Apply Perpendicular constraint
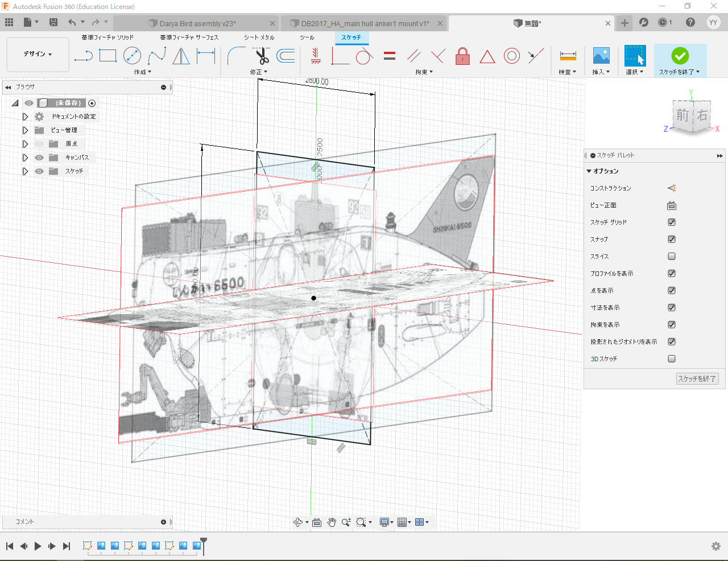 (x=438, y=56)
